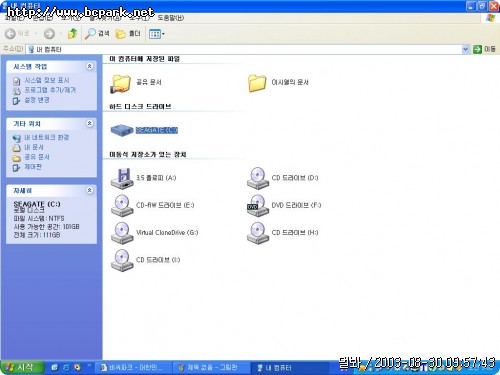The width and height of the screenshot is (500, 375).
Task: Click the Virtual CloneDrive (G:) label
Action: 167,232
